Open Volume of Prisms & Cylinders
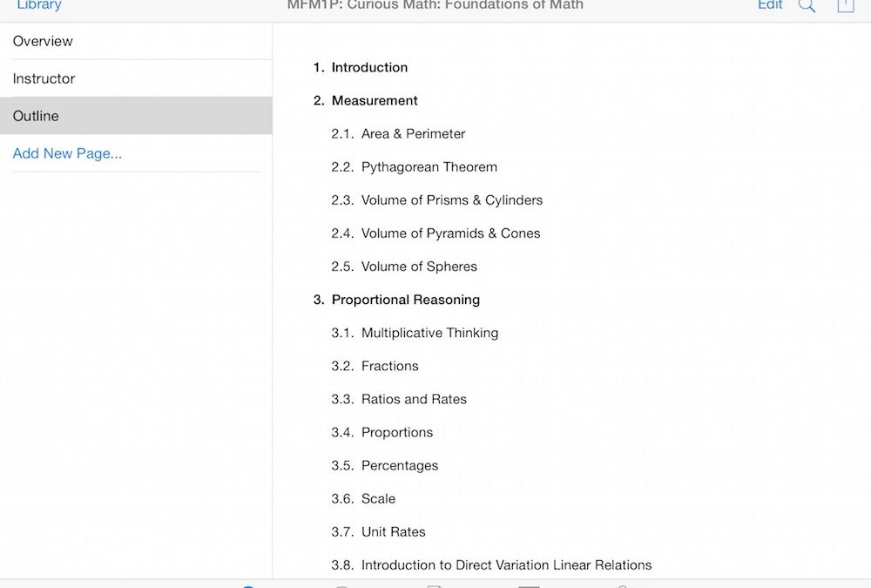Image resolution: width=871 pixels, height=588 pixels. [452, 199]
